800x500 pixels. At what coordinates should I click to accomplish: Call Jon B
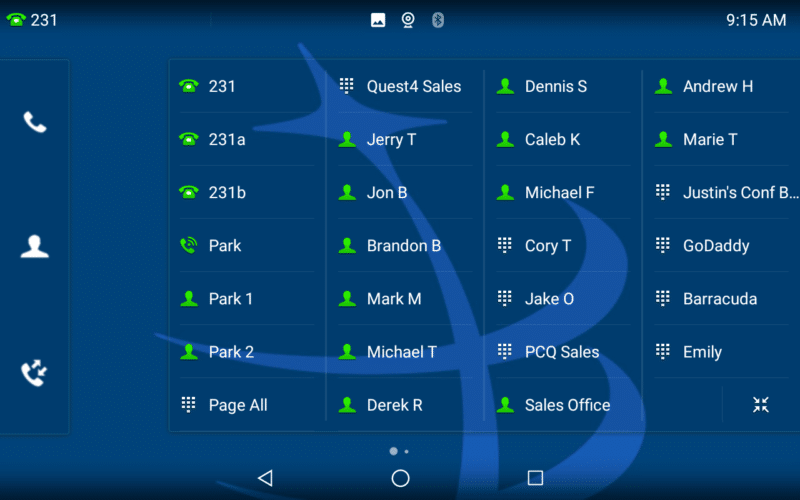tap(405, 192)
